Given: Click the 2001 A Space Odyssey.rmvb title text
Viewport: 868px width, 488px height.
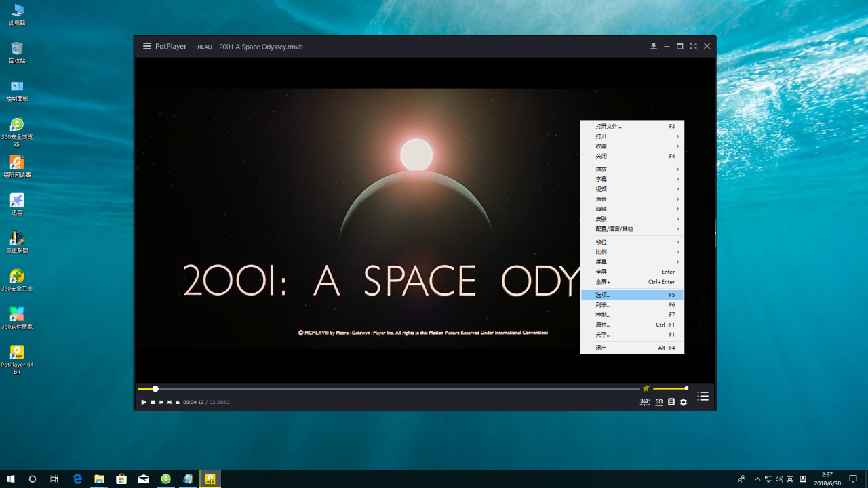Looking at the screenshot, I should [261, 47].
